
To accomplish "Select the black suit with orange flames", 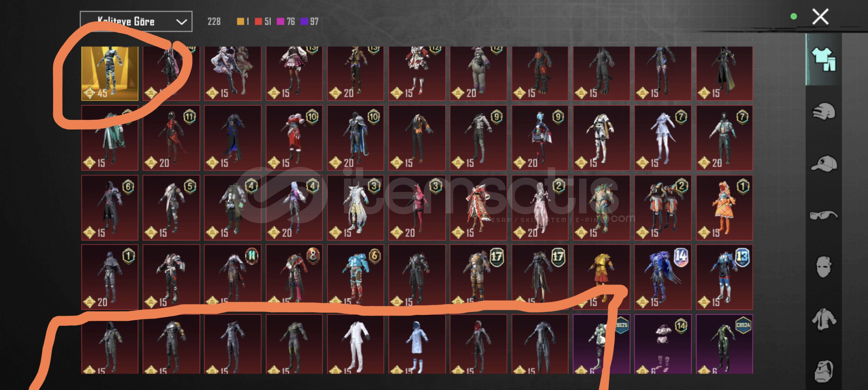I will pos(417,138).
